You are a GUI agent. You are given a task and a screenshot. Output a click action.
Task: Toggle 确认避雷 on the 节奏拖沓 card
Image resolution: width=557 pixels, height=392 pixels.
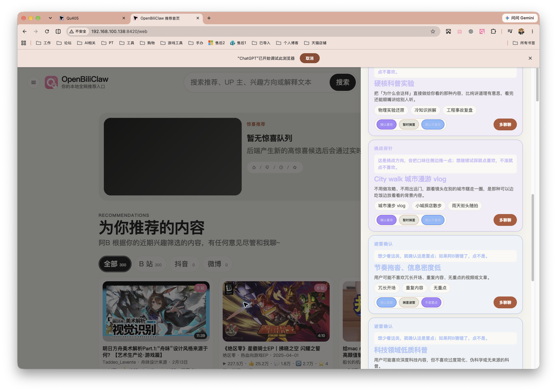[x=387, y=302]
